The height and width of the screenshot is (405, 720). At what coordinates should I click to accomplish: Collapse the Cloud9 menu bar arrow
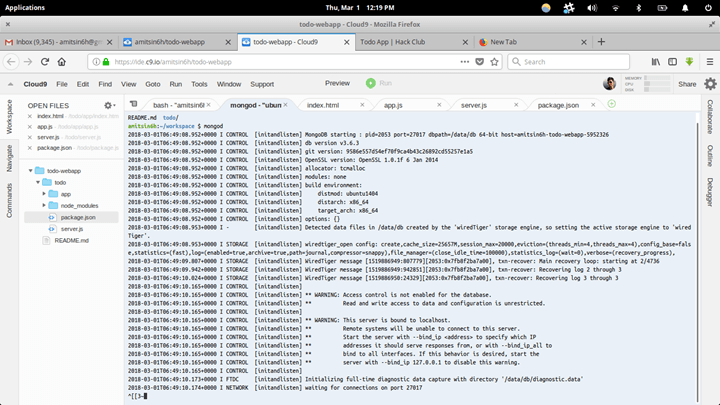tap(11, 84)
